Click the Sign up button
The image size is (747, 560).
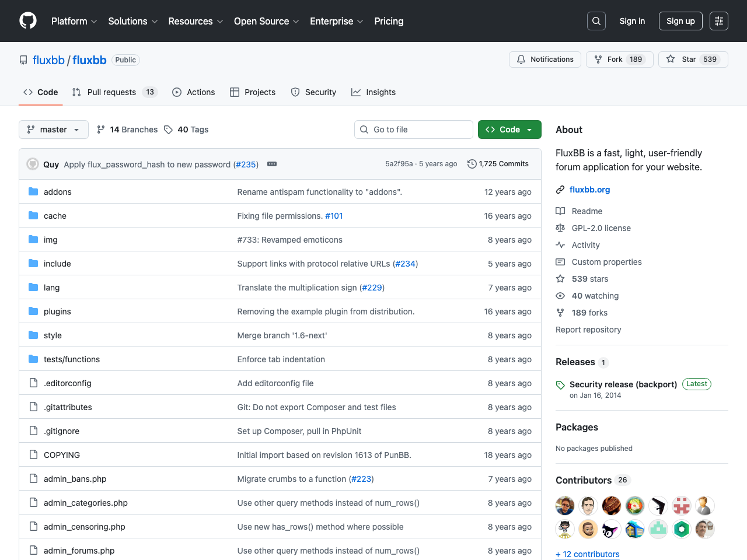[x=680, y=21]
